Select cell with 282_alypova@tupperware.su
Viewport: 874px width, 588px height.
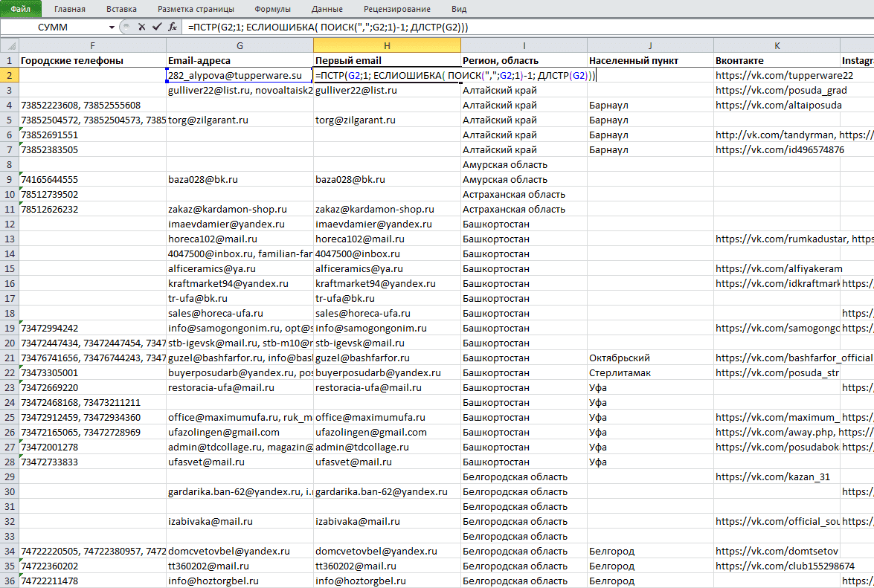[x=240, y=75]
